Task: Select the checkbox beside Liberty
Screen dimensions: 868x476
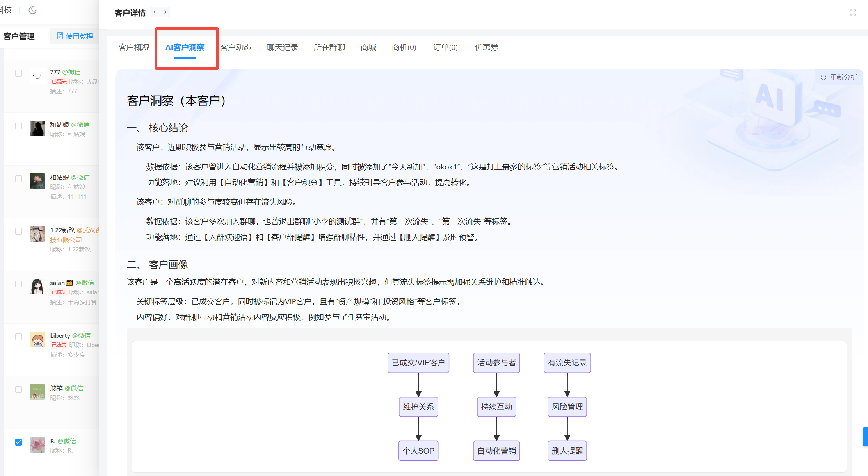Action: [18, 337]
